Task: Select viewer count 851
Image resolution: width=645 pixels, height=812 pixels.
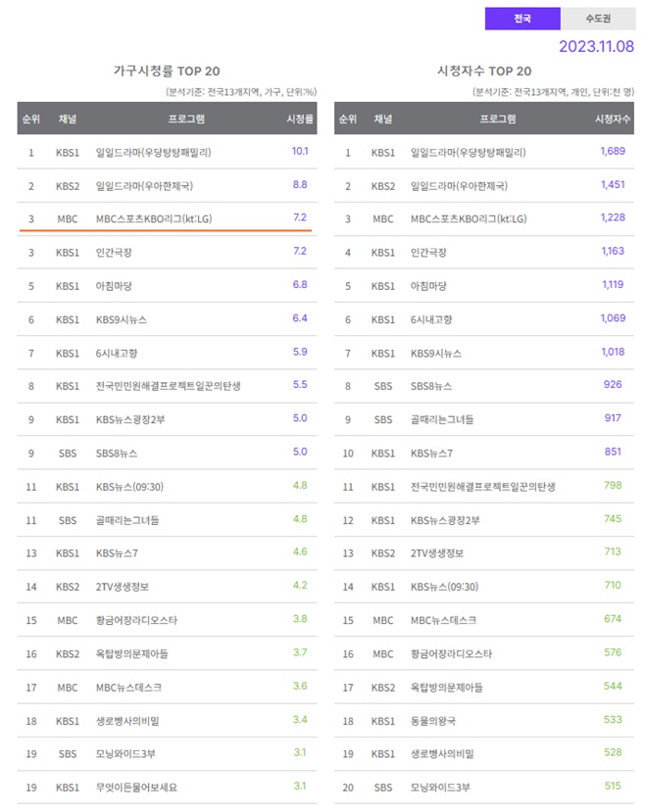Action: pyautogui.click(x=613, y=453)
